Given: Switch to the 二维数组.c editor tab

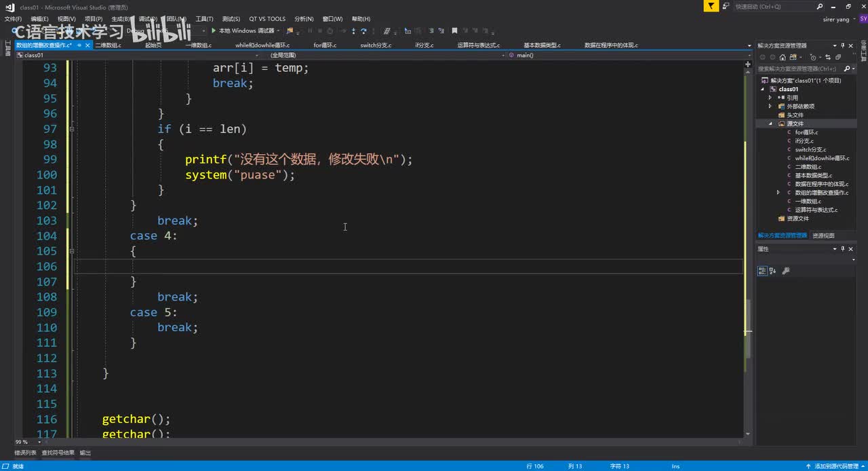Looking at the screenshot, I should (108, 45).
